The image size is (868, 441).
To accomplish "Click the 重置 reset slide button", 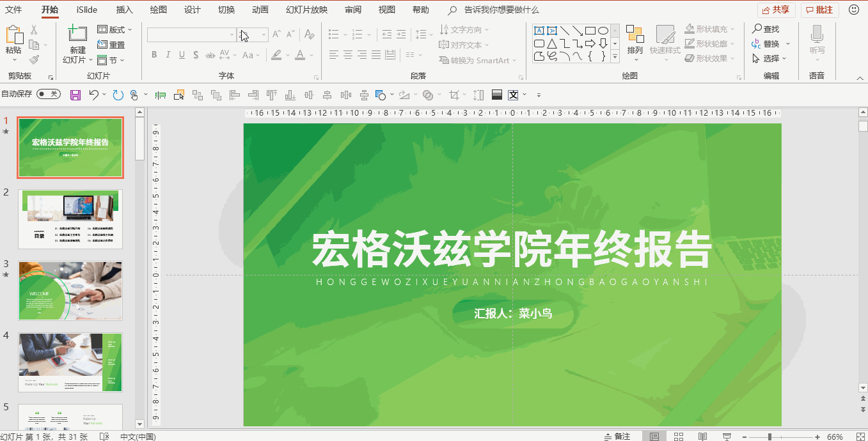I will click(x=111, y=45).
